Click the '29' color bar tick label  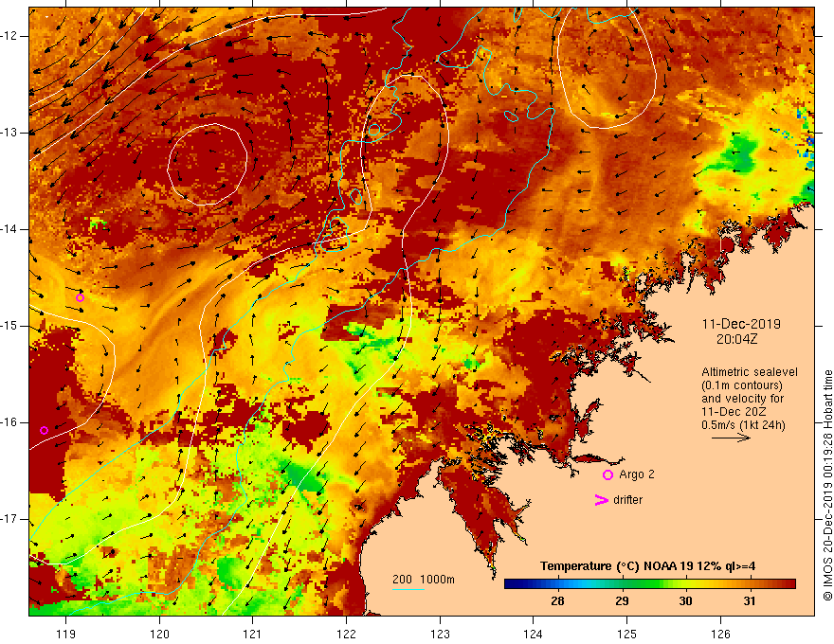click(622, 601)
